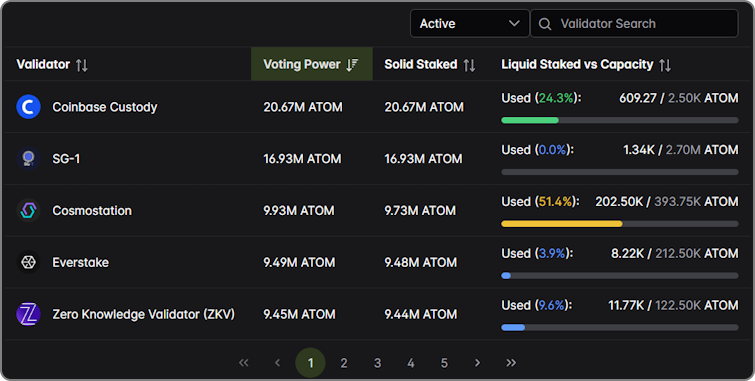Open the Cosmostation validator name
755x381 pixels.
point(92,210)
